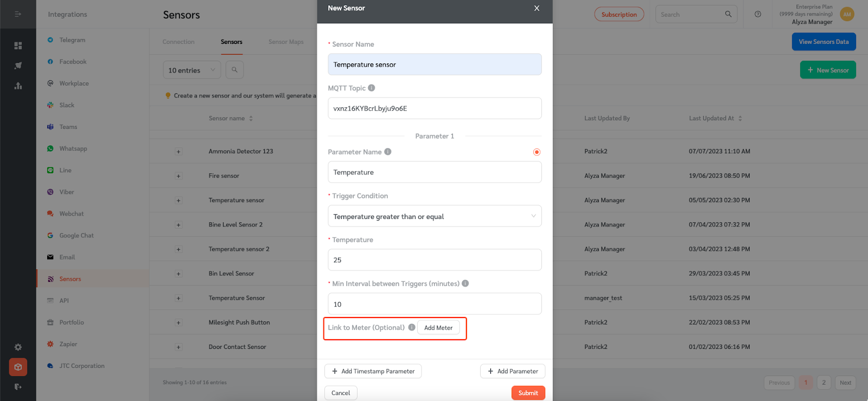The height and width of the screenshot is (401, 868).
Task: Select the Parameter 1 radio button
Action: pos(537,152)
